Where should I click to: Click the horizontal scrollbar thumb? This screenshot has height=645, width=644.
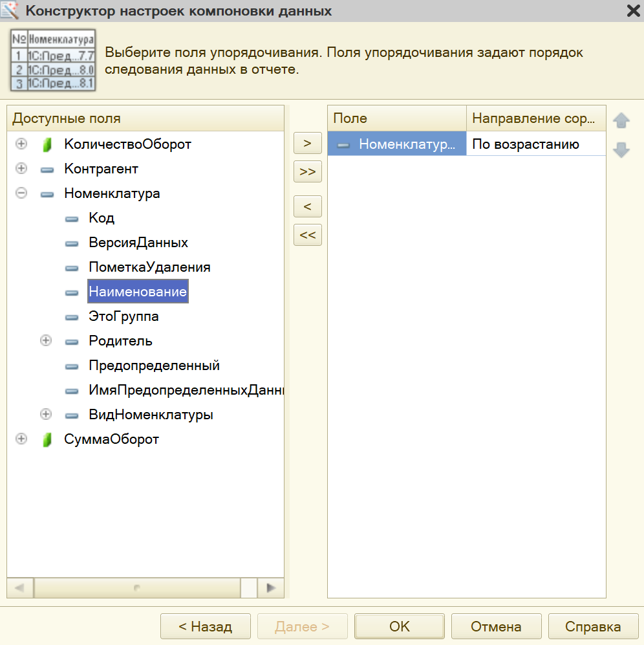coord(137,587)
